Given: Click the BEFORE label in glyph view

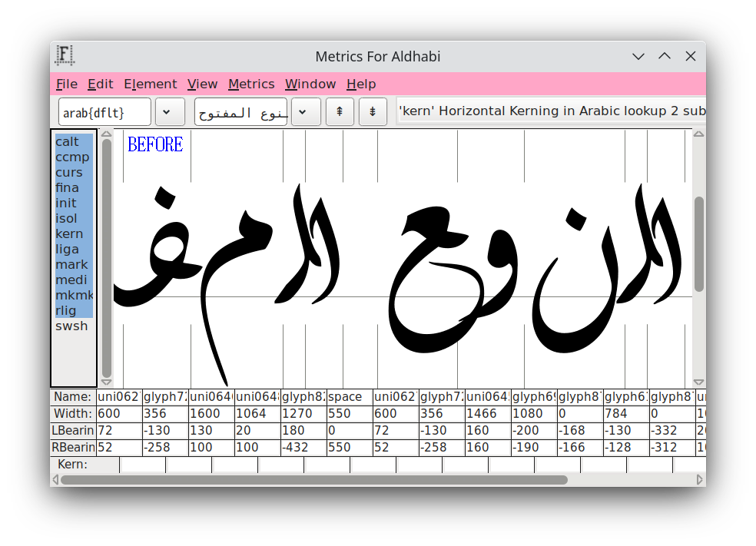Looking at the screenshot, I should coord(155,144).
